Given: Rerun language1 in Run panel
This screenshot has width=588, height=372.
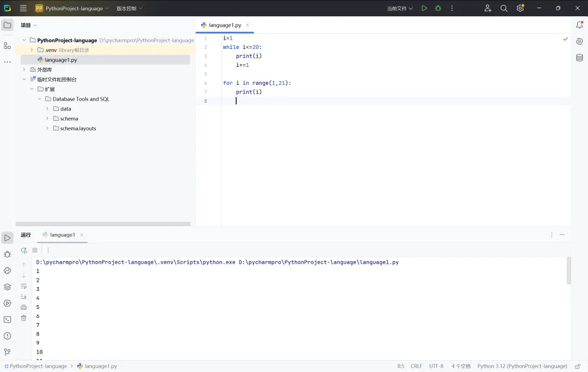Looking at the screenshot, I should pos(24,250).
